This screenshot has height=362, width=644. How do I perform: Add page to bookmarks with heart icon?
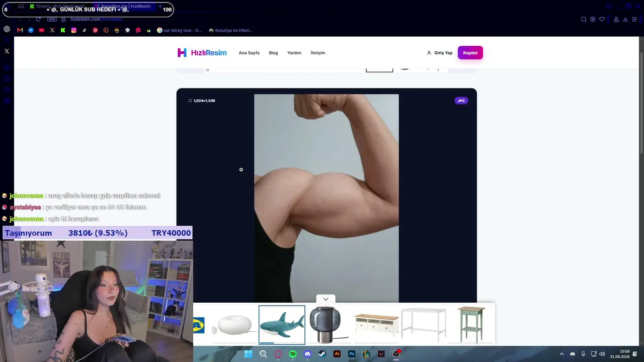[x=602, y=19]
